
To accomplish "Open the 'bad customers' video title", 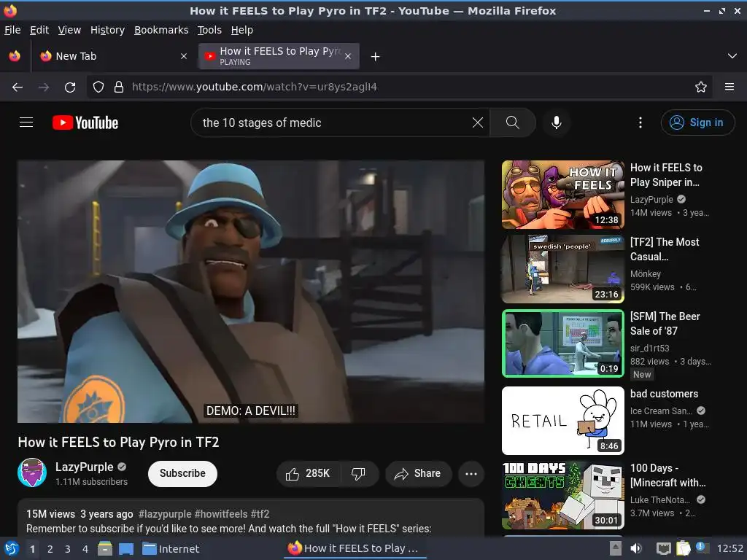I will pos(664,394).
